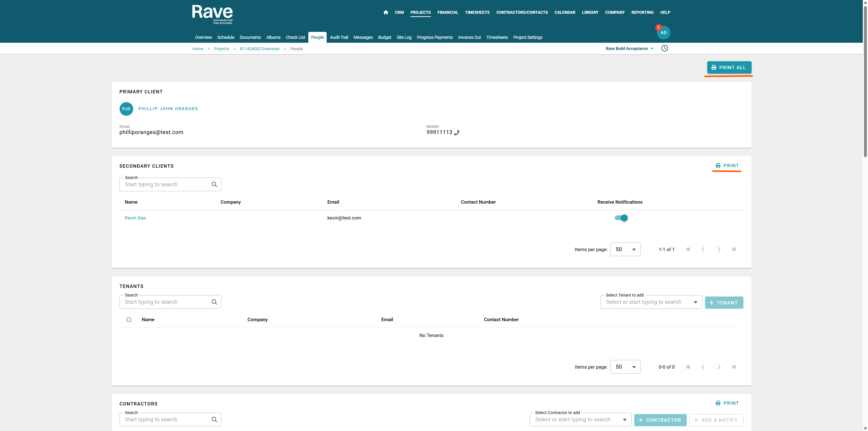
Task: Click search magnifier in Secondary Clients
Action: pyautogui.click(x=214, y=184)
